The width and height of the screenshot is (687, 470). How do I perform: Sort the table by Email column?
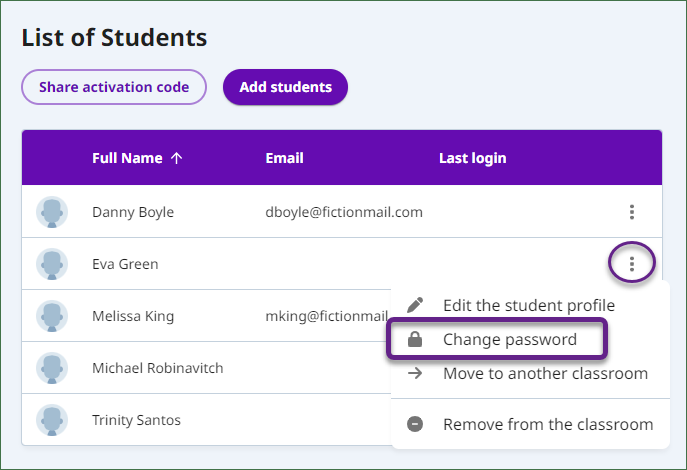click(x=284, y=158)
